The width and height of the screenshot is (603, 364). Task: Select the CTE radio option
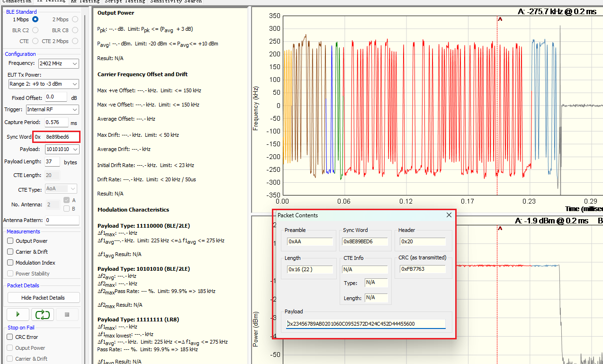point(36,41)
